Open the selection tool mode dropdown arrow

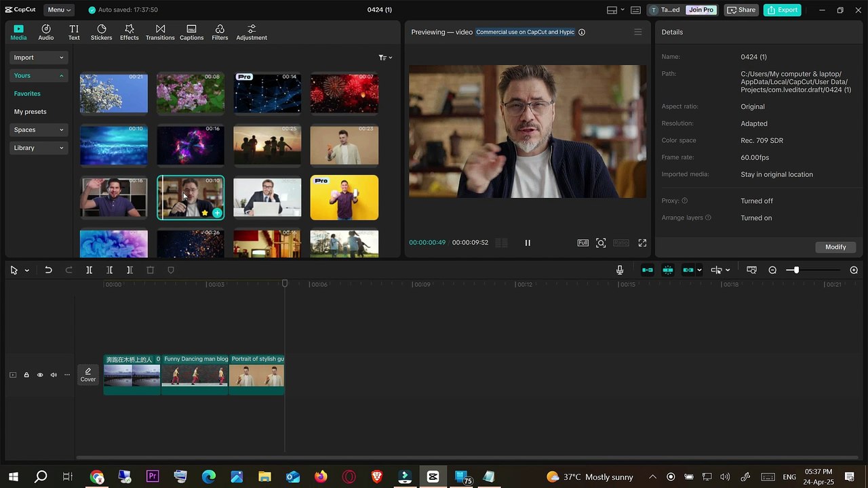tap(27, 270)
